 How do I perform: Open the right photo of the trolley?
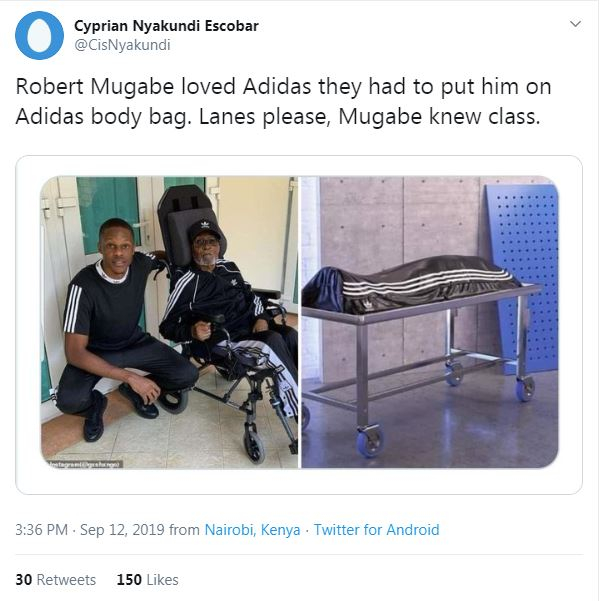430,323
